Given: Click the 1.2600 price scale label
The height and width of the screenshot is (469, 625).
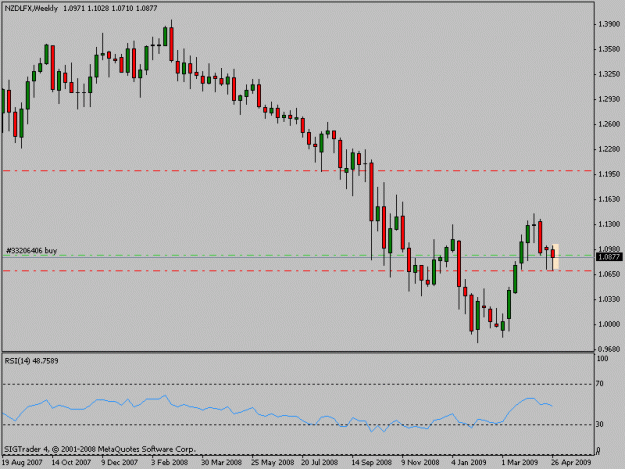Looking at the screenshot, I should pos(609,124).
